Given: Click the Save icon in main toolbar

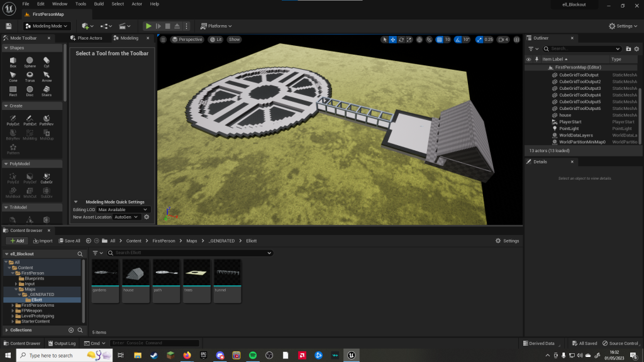Looking at the screenshot, I should point(9,26).
